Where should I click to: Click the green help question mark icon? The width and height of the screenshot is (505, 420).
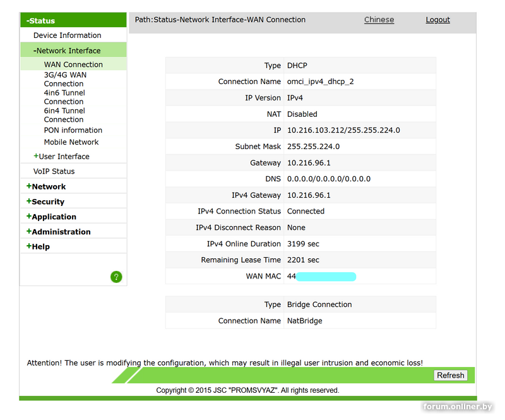116,277
